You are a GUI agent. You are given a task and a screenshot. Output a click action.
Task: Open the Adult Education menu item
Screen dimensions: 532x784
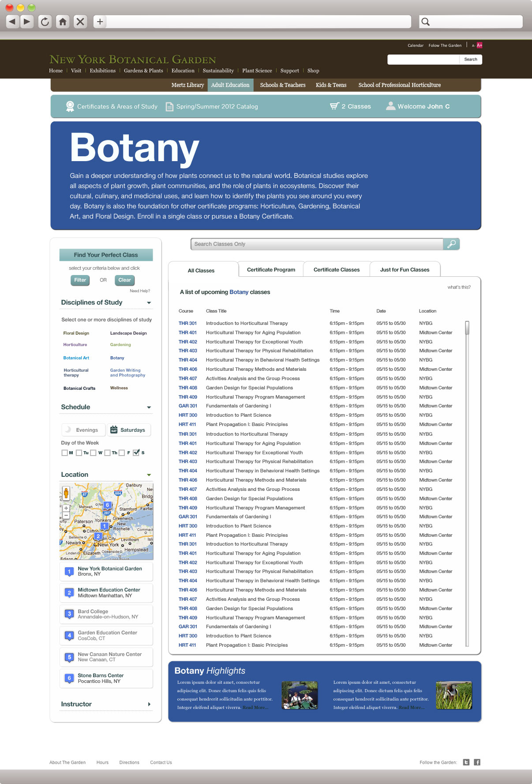(230, 85)
